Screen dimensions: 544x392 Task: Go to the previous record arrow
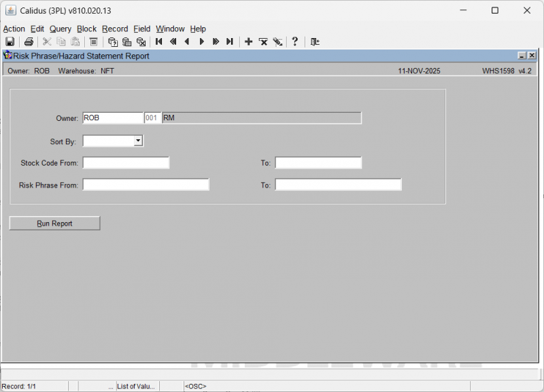187,42
